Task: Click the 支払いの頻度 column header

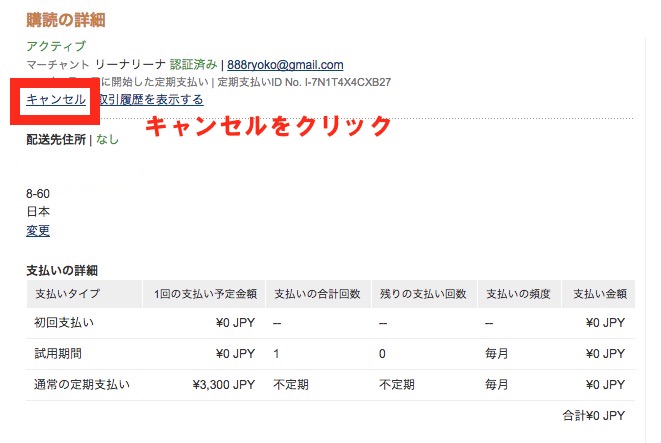Action: click(518, 294)
